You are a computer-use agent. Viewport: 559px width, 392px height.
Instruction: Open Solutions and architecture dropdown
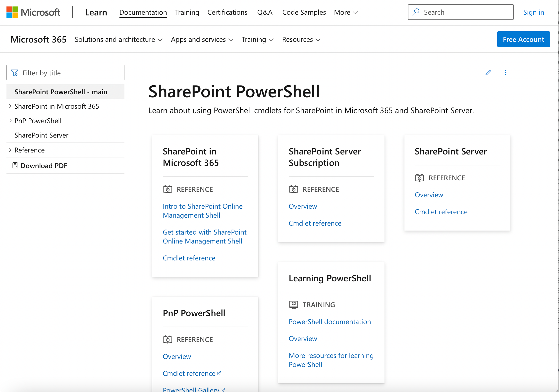click(x=119, y=40)
